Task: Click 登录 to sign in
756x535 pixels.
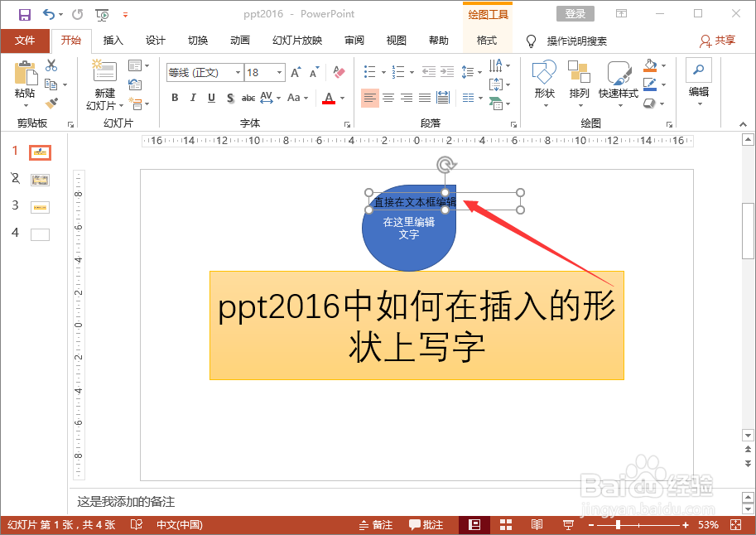Action: pos(575,13)
